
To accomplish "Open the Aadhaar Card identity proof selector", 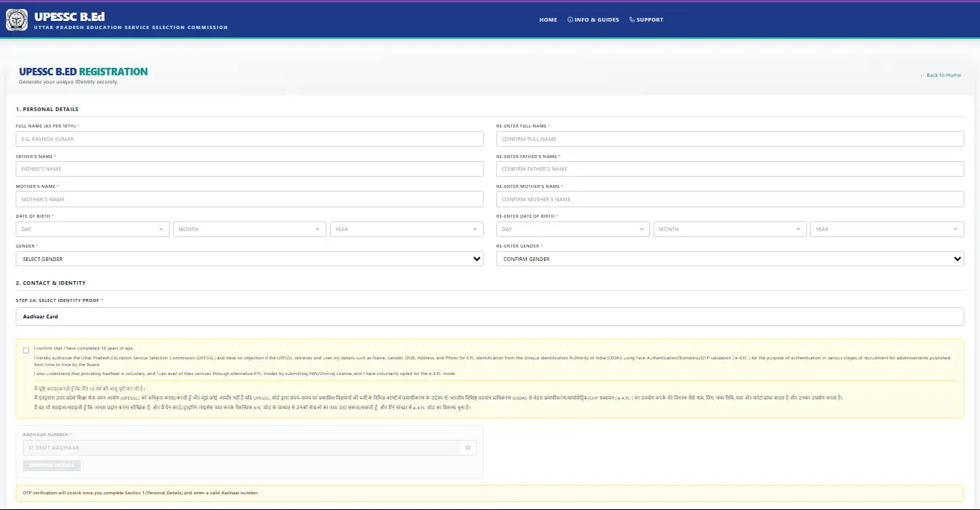I will pyautogui.click(x=490, y=317).
